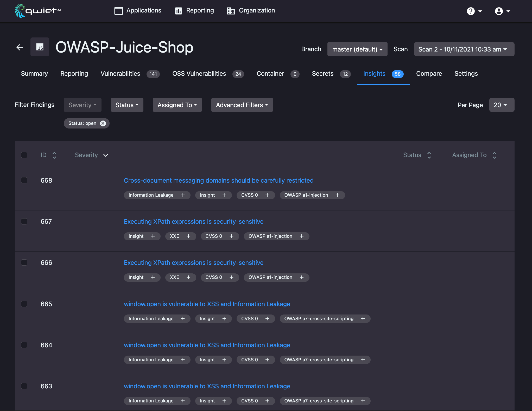The image size is (532, 411).
Task: Click plus on Insight tag in row 667
Action: [153, 236]
